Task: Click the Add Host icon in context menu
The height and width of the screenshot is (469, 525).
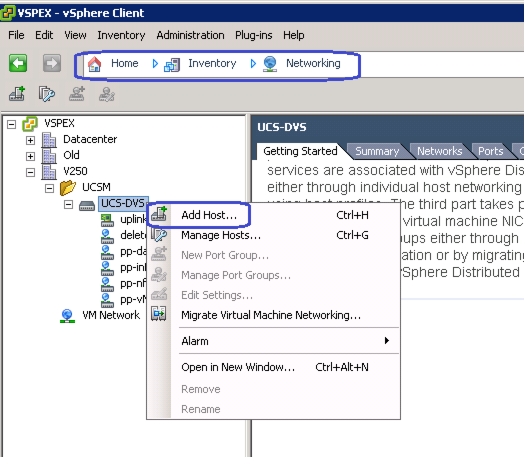Action: pyautogui.click(x=159, y=214)
